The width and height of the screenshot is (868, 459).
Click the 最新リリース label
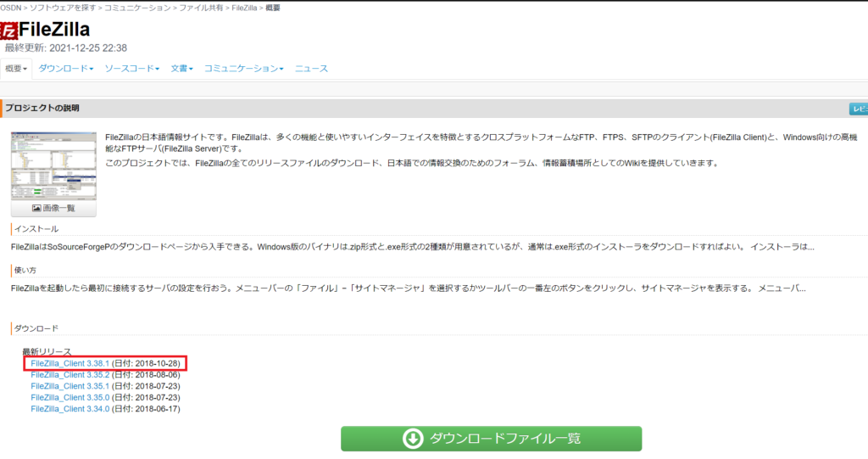[47, 352]
